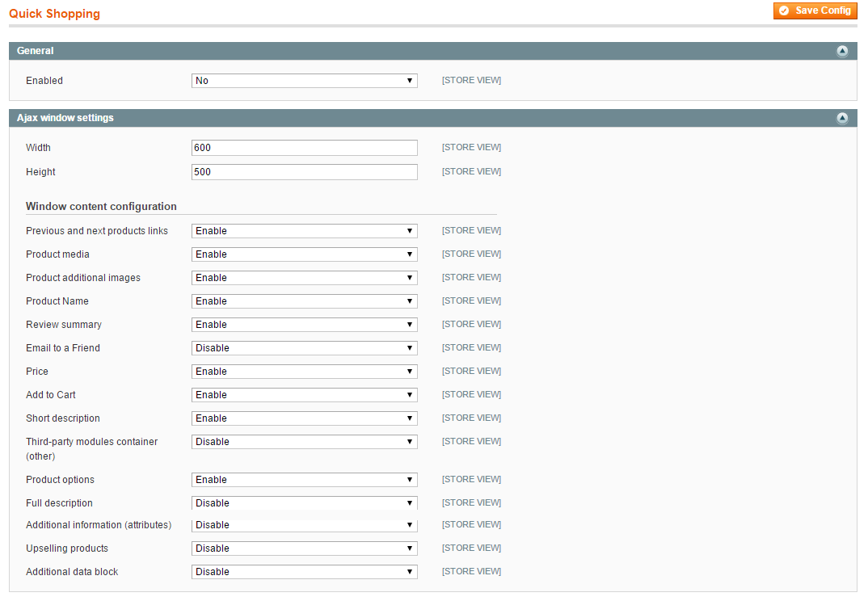Click the Height input field

tap(305, 172)
